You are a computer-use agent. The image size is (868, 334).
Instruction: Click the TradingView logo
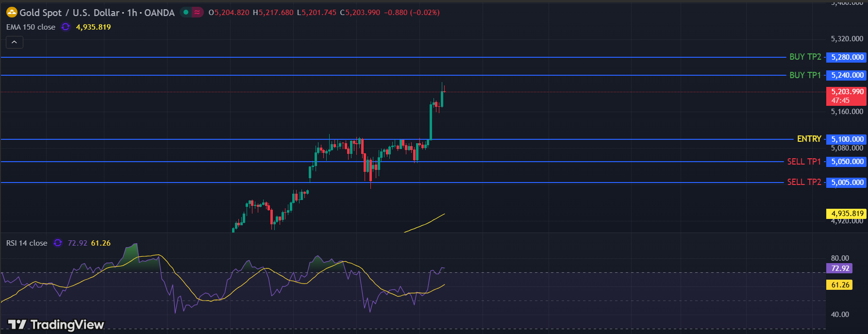pos(56,324)
